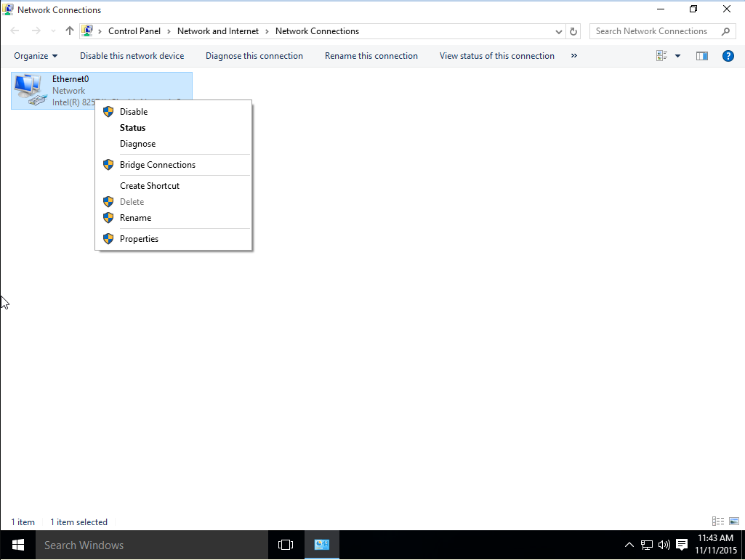This screenshot has height=560, width=745.
Task: Open the view options dropdown arrow
Action: pos(678,56)
